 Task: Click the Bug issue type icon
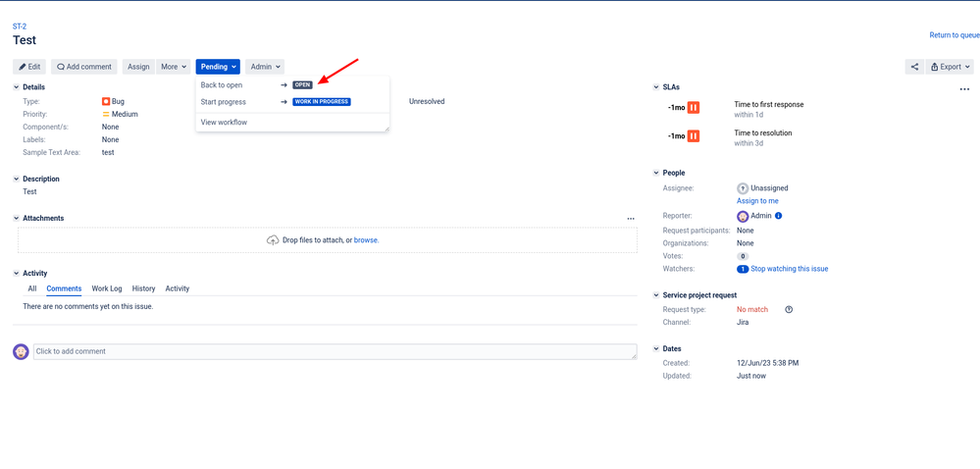[x=106, y=101]
